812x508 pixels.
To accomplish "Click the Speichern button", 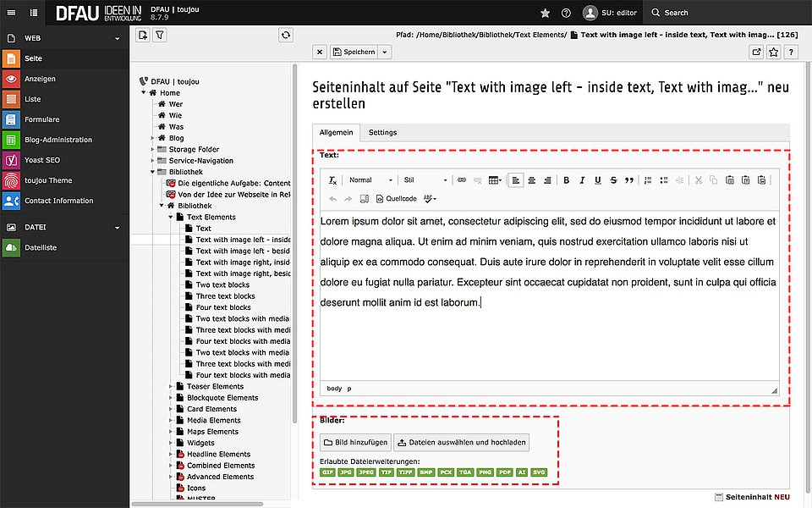I will pos(354,52).
